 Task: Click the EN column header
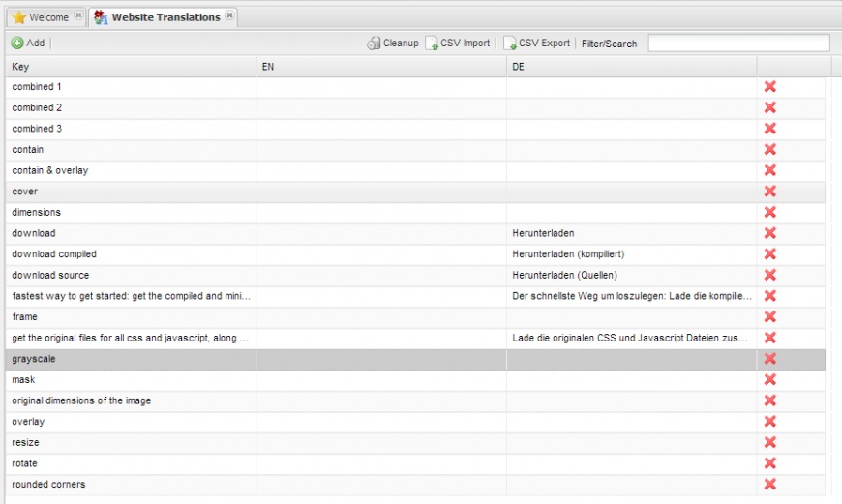pyautogui.click(x=380, y=67)
